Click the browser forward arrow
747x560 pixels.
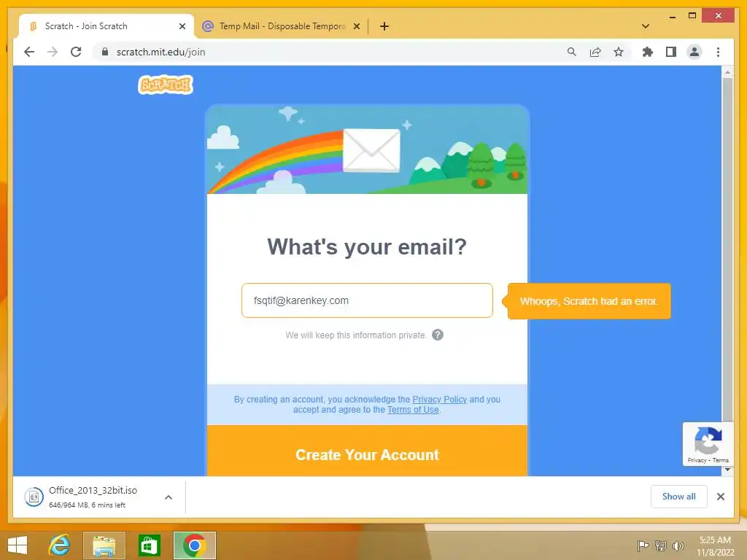pos(53,52)
